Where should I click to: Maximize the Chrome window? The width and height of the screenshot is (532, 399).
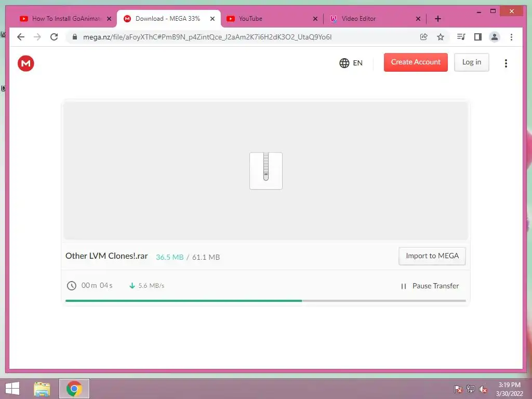493,11
